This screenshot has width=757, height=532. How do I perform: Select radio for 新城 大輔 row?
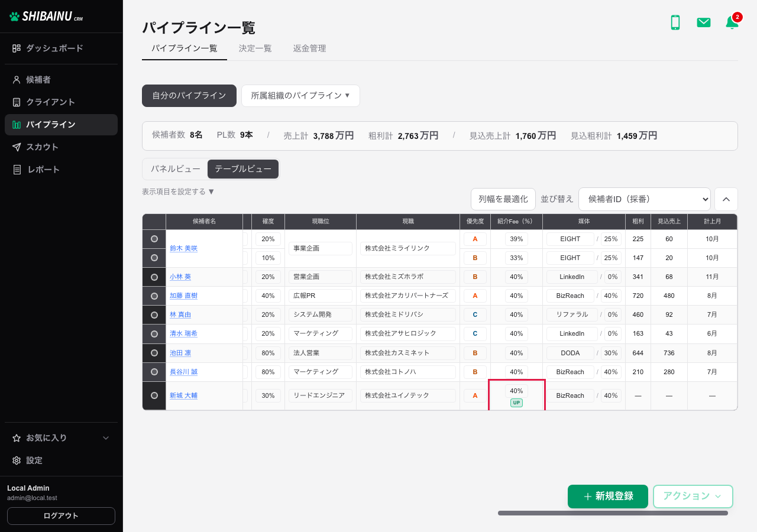pyautogui.click(x=154, y=395)
